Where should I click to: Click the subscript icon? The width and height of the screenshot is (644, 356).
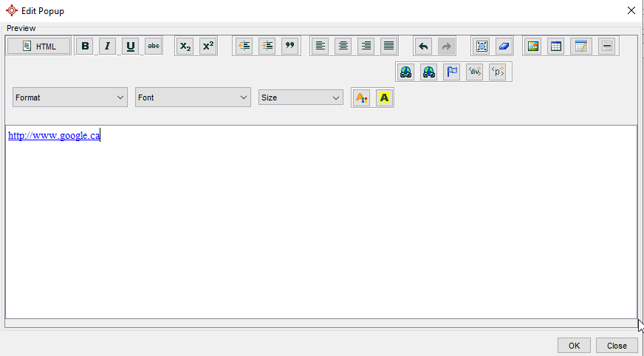185,47
